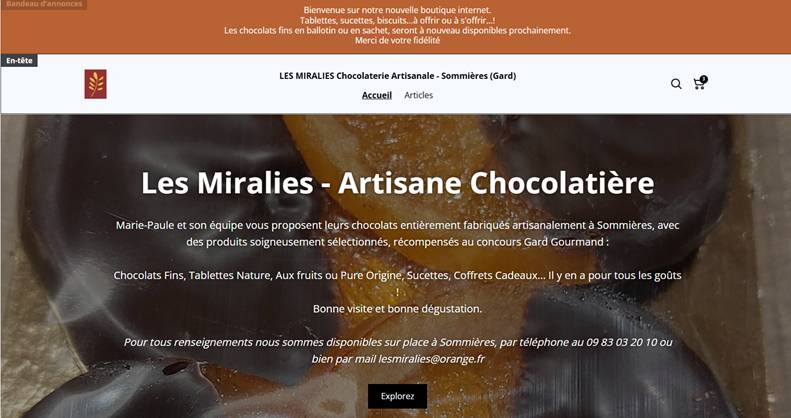Click the red wheat leaf logo
The width and height of the screenshot is (791, 418).
tap(95, 84)
